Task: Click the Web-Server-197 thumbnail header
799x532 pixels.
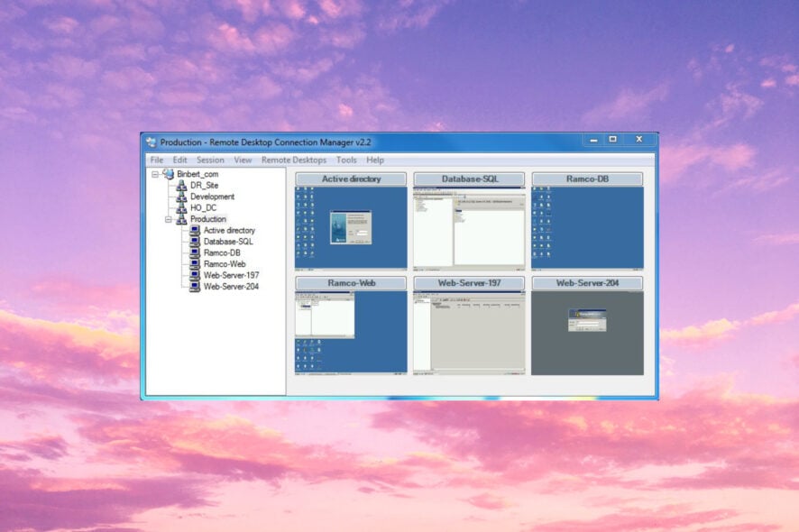Action: 469,283
